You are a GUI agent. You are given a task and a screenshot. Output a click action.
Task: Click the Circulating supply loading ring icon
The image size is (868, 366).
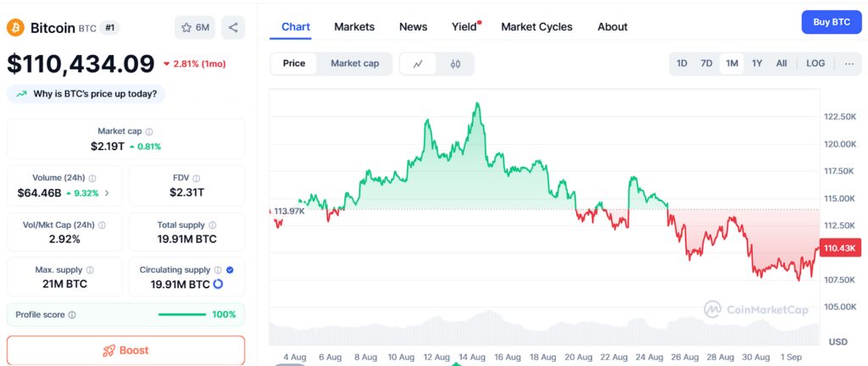pyautogui.click(x=218, y=284)
